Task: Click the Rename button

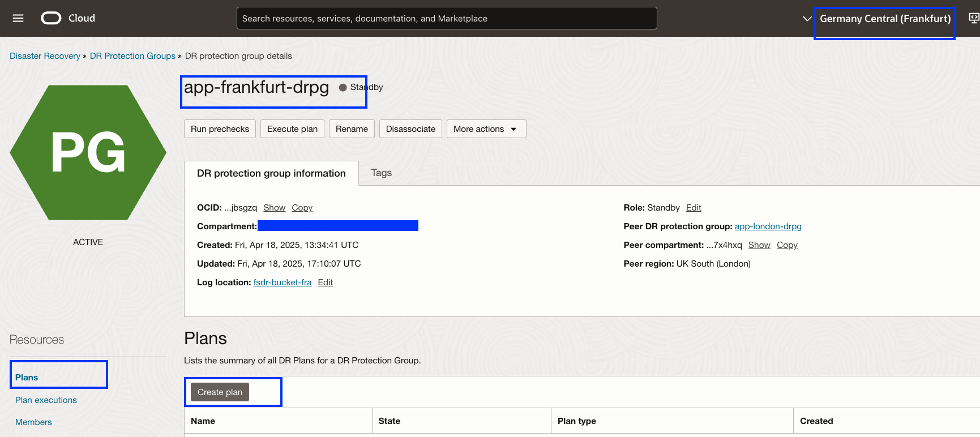Action: (x=352, y=129)
